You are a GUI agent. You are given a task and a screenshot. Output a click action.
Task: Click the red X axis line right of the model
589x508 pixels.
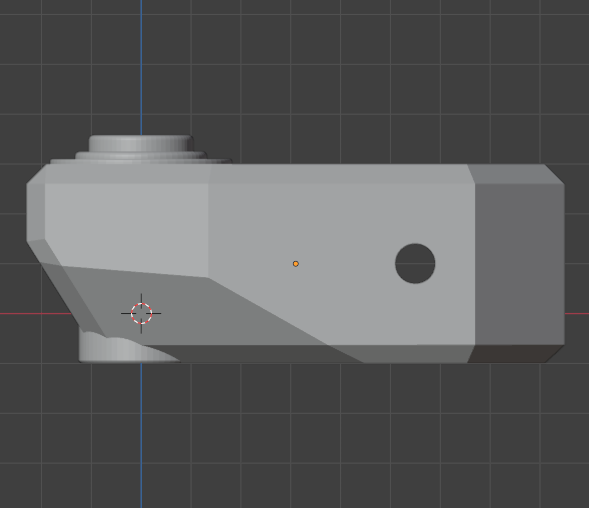(x=577, y=313)
